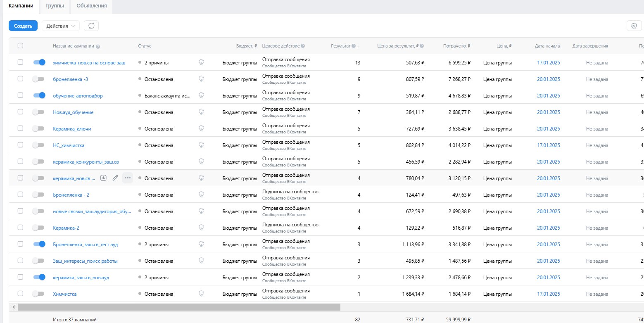Expand the Действия dropdown

pos(60,26)
